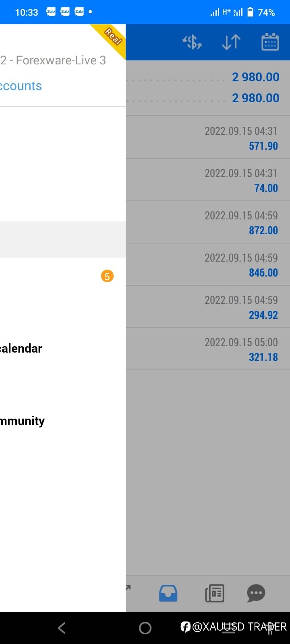
Task: Open the community drawer menu item
Action: click(23, 421)
